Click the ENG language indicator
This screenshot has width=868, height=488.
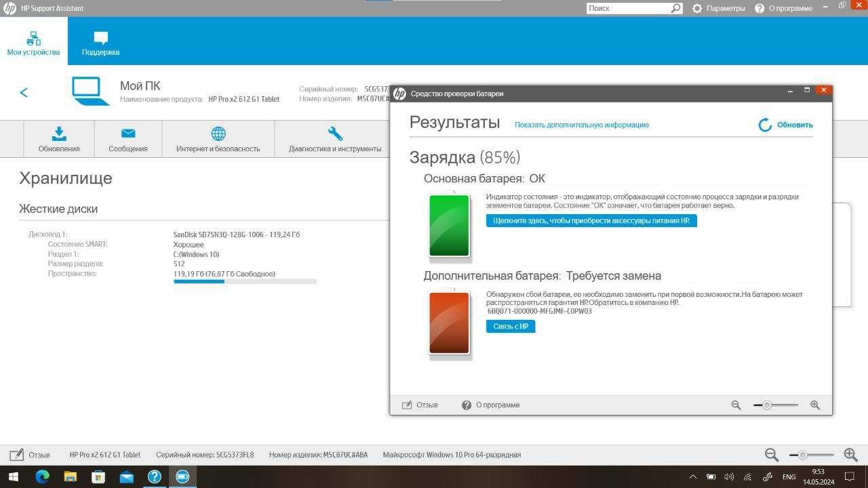click(x=789, y=477)
